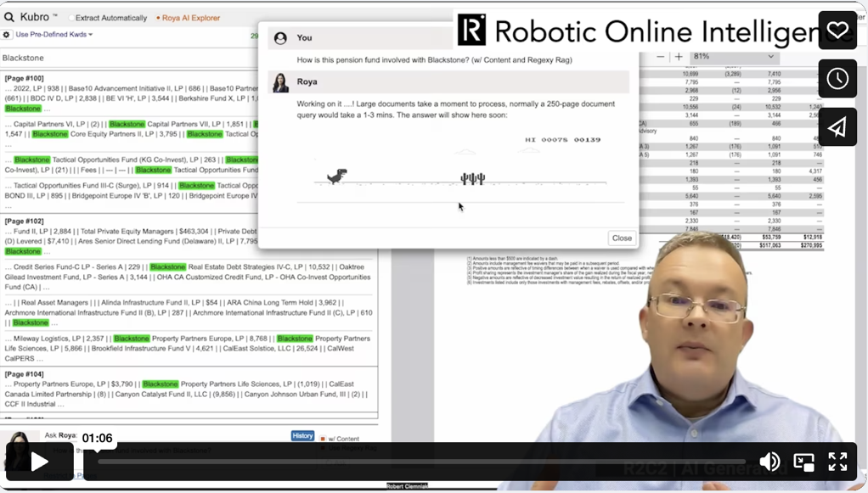This screenshot has width=868, height=493.
Task: Toggle the w/ Content checkbox
Action: pyautogui.click(x=323, y=439)
